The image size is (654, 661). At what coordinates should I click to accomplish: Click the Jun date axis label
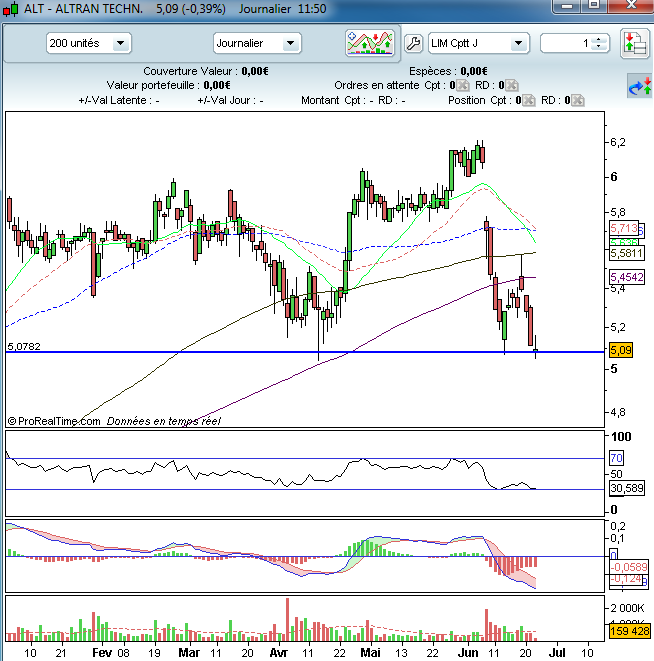tap(468, 653)
